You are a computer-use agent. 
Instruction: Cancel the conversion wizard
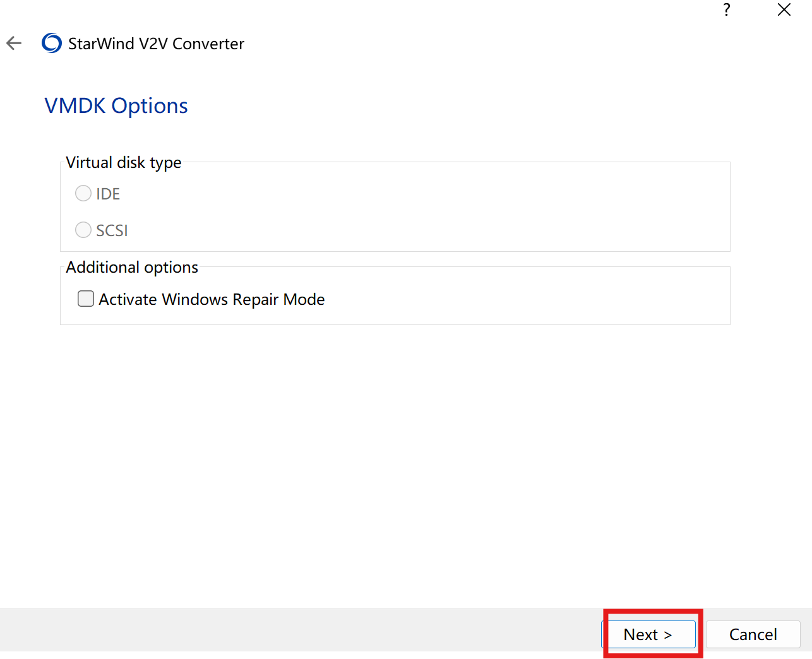[x=753, y=634]
